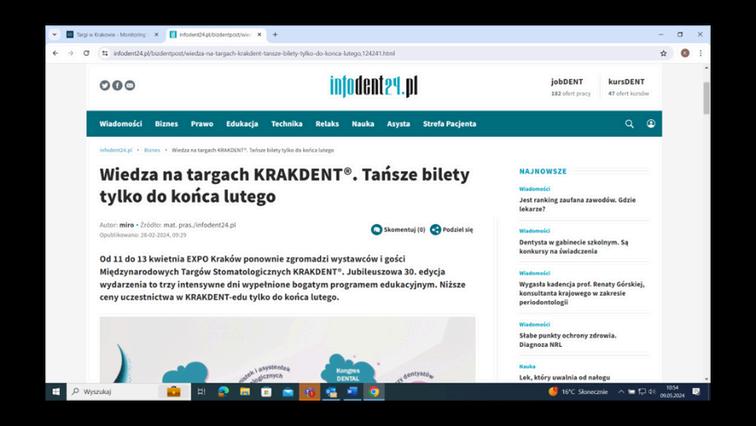Open Outlook from the taskbar
Viewport: 756px width, 426px height.
pyautogui.click(x=331, y=392)
